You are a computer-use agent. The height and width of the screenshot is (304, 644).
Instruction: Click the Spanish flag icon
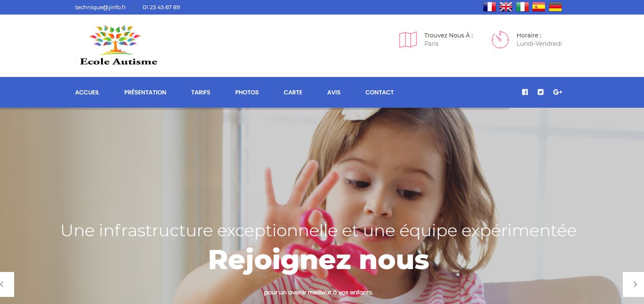[539, 7]
